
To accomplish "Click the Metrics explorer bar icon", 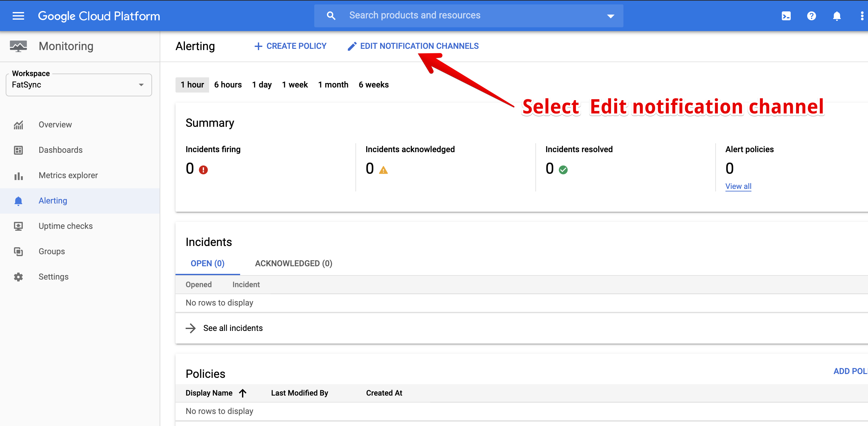I will (x=18, y=176).
